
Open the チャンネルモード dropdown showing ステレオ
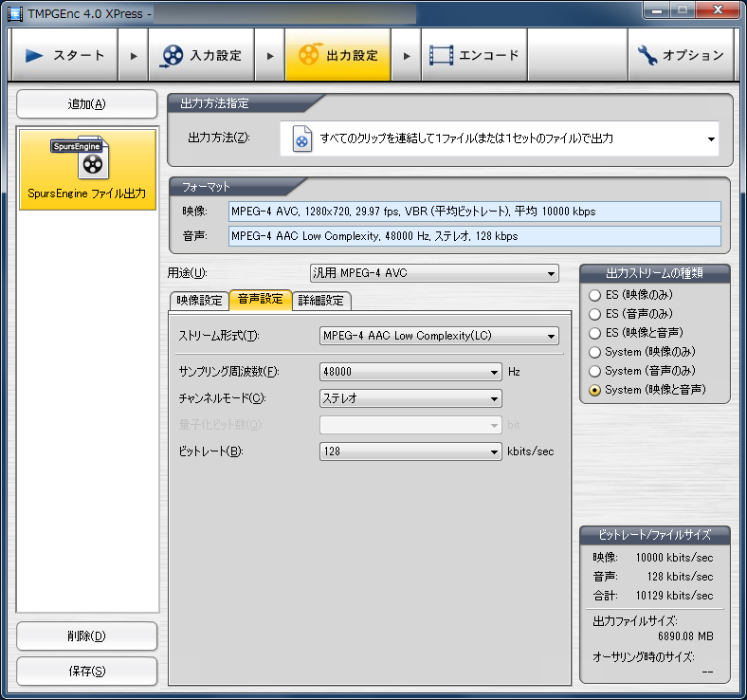pos(410,398)
